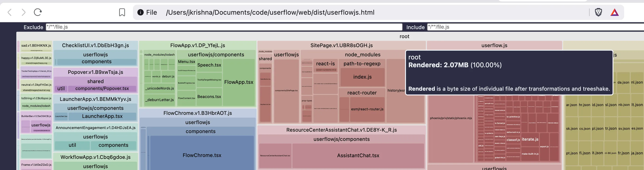Select the ResourceCenterAssistantChat.v1.DE8Y-K_R.js header
The width and height of the screenshot is (644, 170).
click(x=341, y=130)
